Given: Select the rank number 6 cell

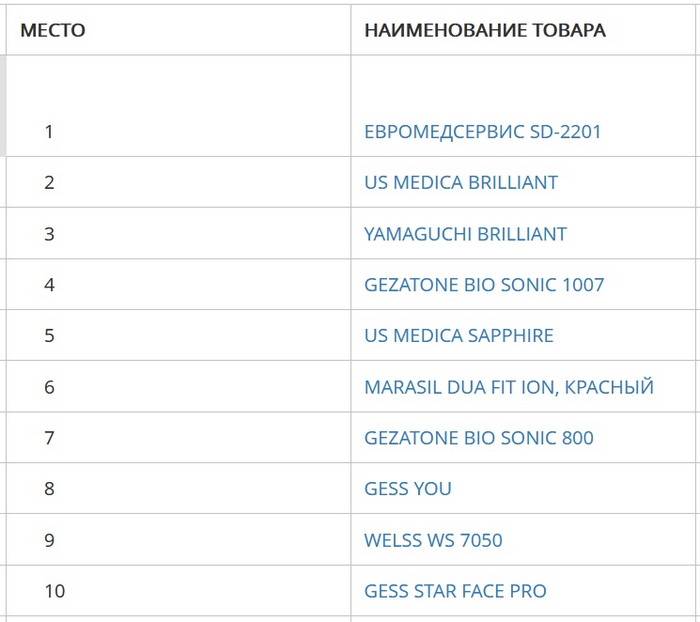Looking at the screenshot, I should (x=49, y=387).
